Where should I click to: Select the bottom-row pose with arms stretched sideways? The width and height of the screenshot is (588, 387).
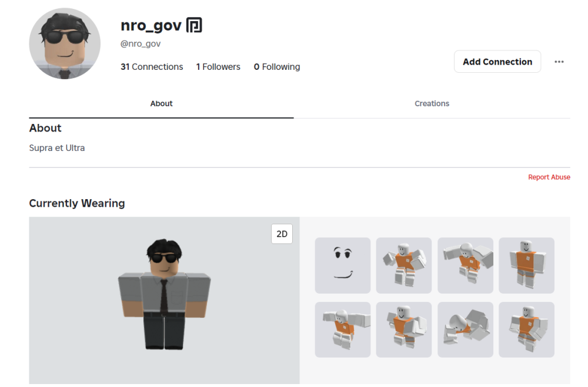coord(343,329)
